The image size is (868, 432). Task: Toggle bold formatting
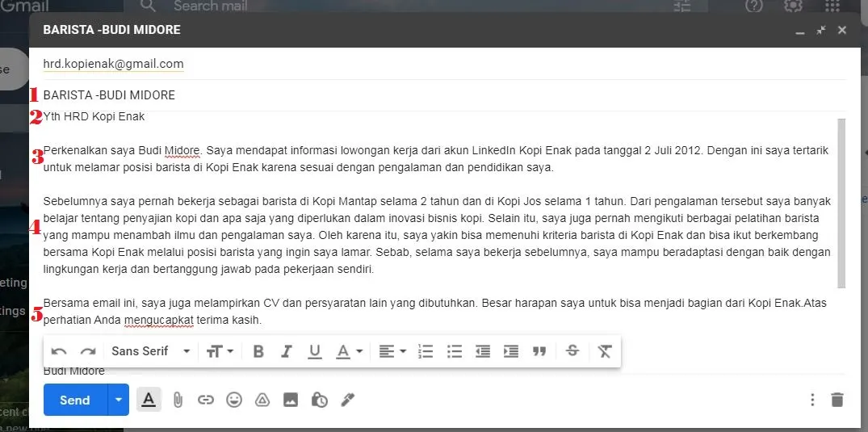pos(258,351)
